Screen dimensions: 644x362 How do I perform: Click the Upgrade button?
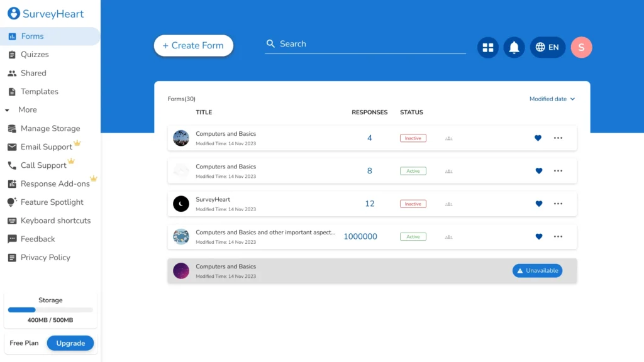tap(70, 343)
